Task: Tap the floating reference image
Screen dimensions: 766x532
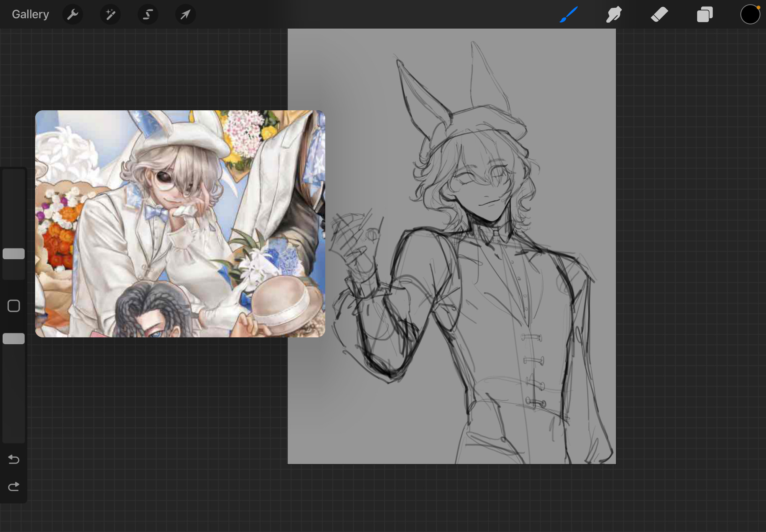Action: [x=180, y=224]
